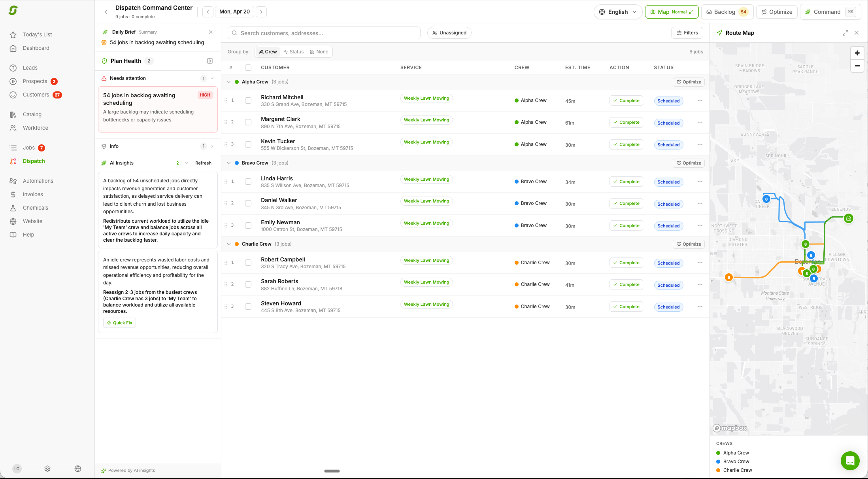Viewport: 868px width, 479px height.
Task: Expand the Route Map to fullscreen
Action: [845, 33]
